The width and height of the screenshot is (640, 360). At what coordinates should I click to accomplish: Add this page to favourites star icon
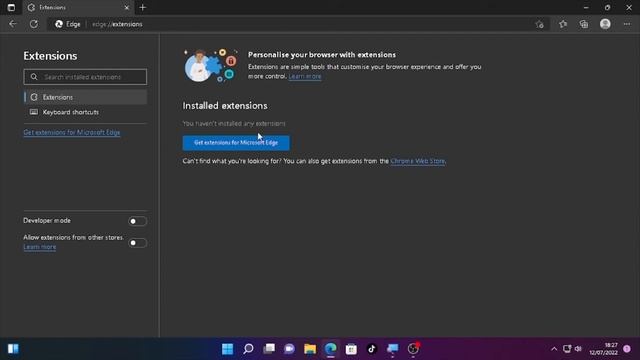pyautogui.click(x=540, y=24)
